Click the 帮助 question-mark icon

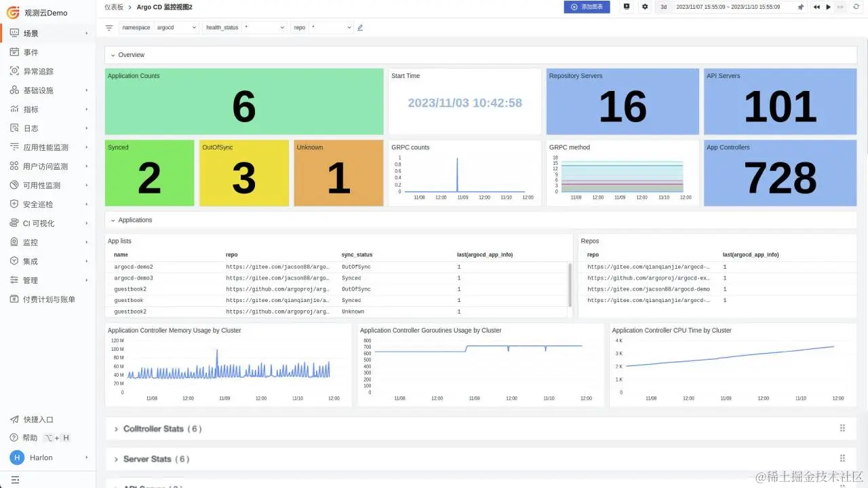14,438
